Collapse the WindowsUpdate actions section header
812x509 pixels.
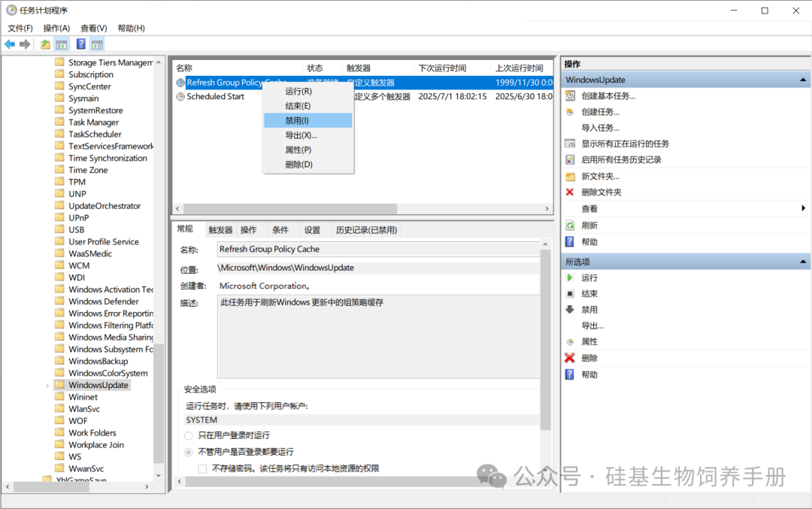click(804, 80)
